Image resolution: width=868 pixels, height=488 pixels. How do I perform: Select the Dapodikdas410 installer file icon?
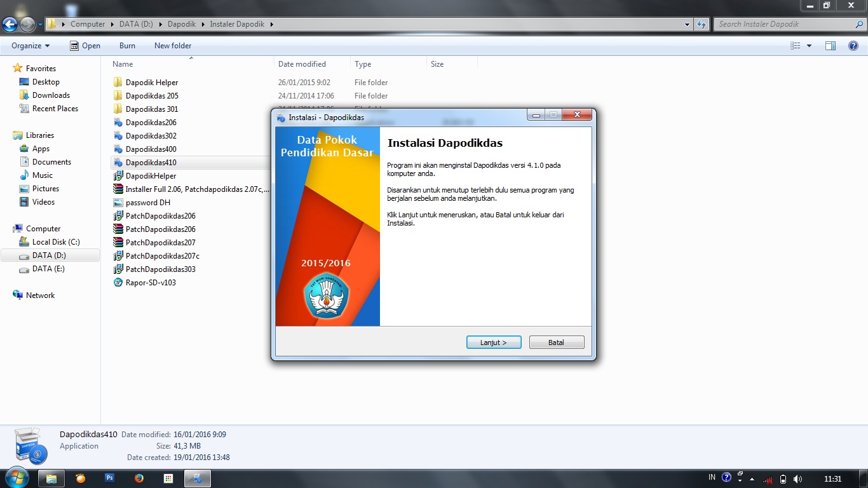click(x=118, y=163)
